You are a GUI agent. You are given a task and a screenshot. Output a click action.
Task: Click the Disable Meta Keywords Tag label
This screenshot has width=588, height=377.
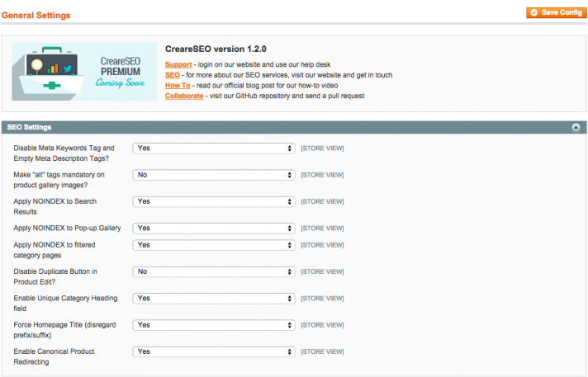pos(64,153)
